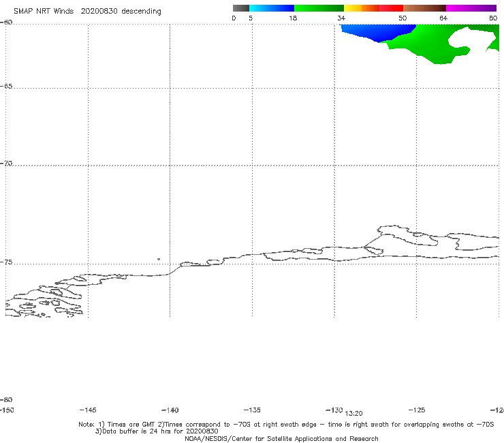Select the green 18-34 color bar segment
The image size is (504, 443).
coord(319,8)
